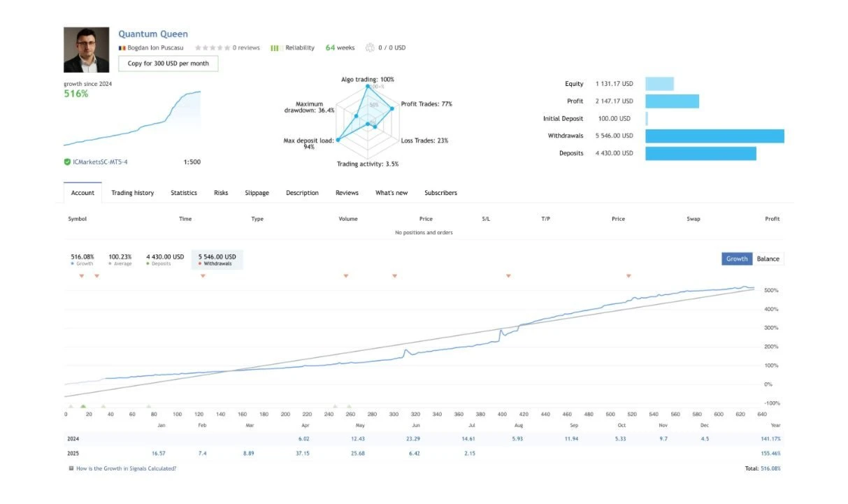Toggle the Growth series in chart legend
The image size is (848, 504).
[82, 259]
